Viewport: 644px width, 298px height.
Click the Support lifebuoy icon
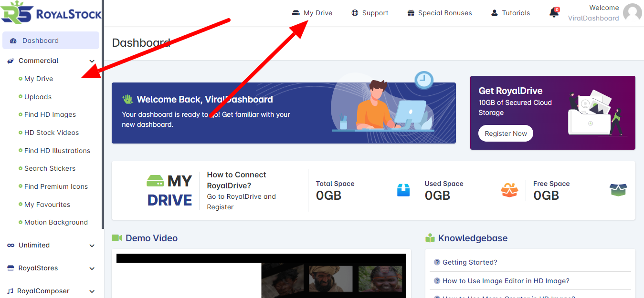(355, 13)
